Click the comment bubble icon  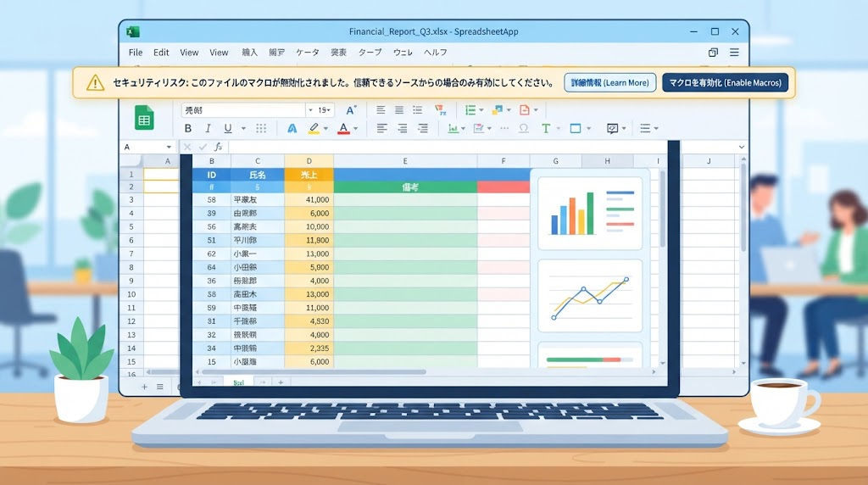point(612,128)
